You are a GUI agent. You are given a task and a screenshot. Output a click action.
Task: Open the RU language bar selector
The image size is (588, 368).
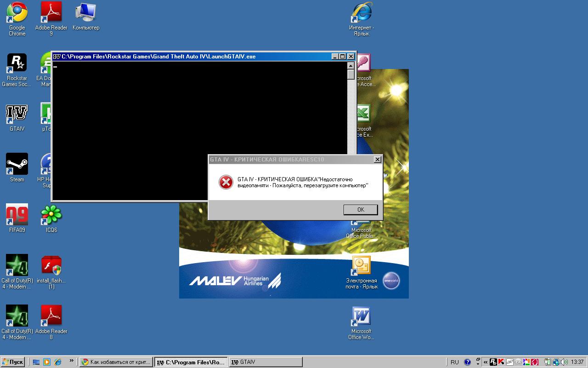click(454, 362)
